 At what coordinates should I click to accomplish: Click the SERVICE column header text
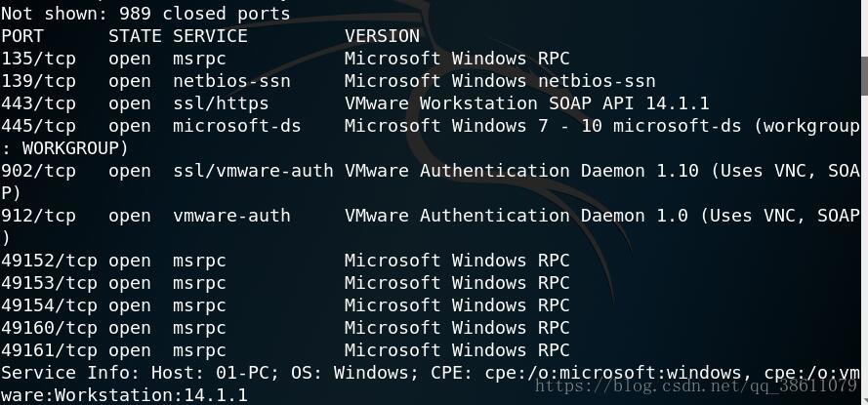[x=210, y=36]
